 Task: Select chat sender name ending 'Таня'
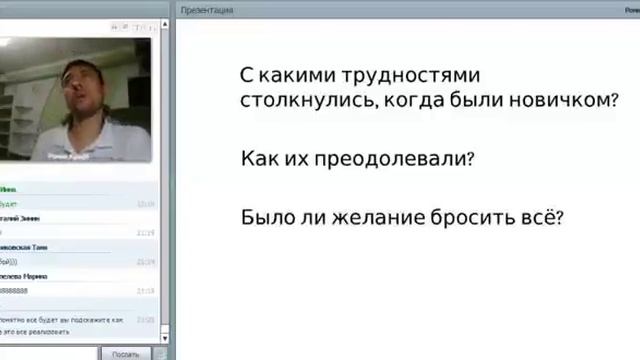(24, 247)
